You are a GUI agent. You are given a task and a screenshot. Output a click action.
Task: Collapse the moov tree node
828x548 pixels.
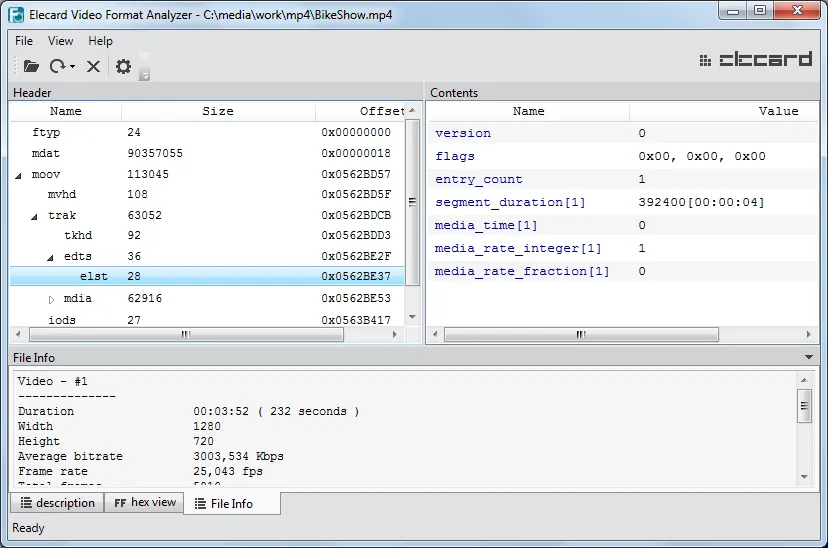[19, 175]
